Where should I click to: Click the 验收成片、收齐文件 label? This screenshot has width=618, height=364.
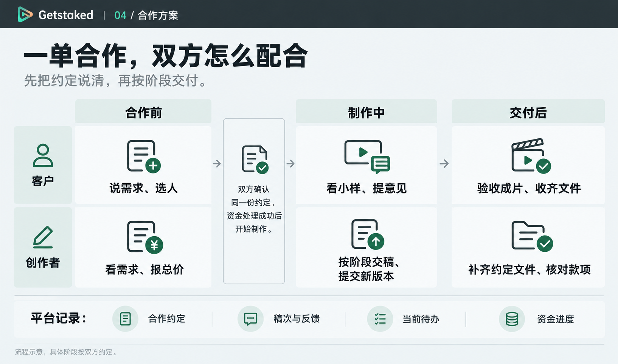[529, 188]
